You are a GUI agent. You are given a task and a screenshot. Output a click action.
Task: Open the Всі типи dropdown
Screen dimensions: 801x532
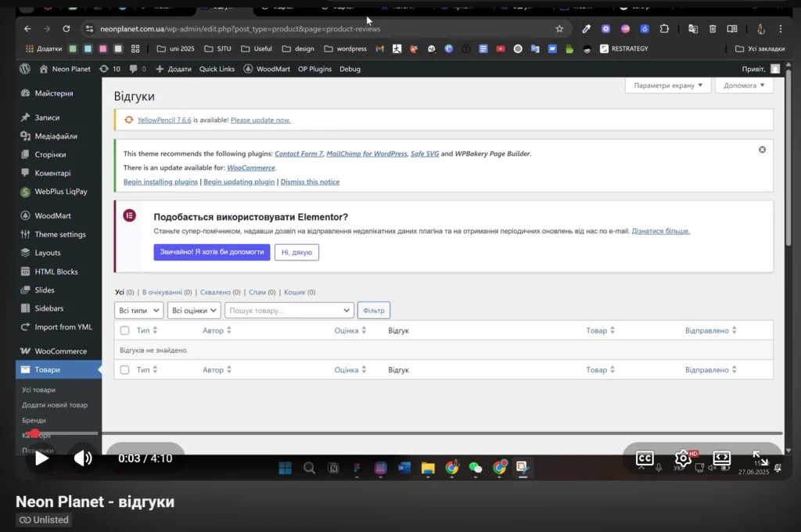[x=139, y=311]
